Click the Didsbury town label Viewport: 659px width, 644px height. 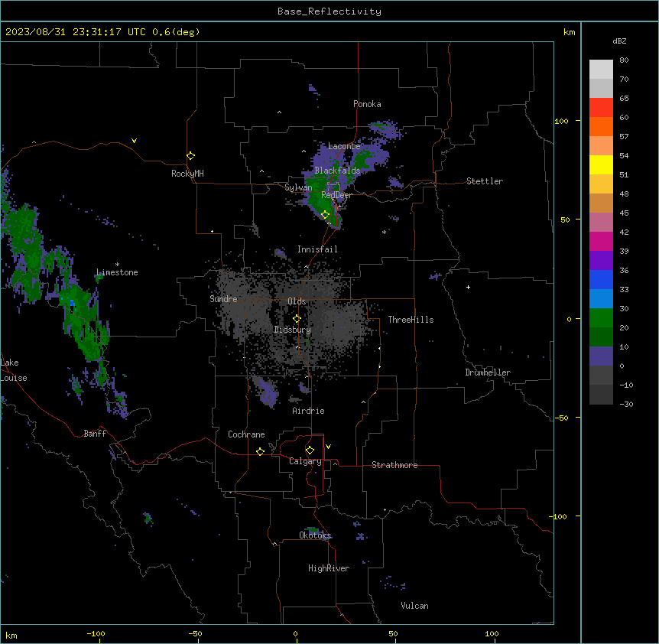(293, 330)
